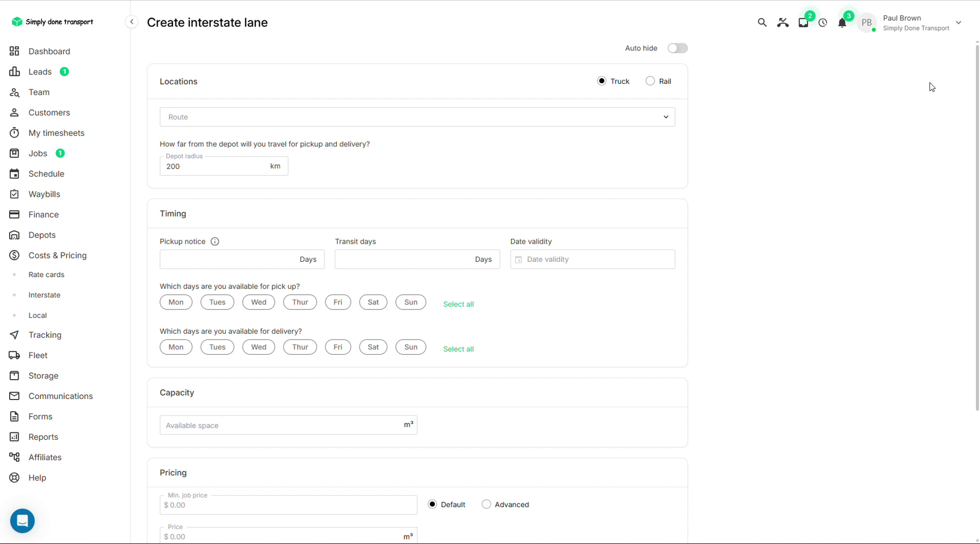980x544 pixels.
Task: Click the Available space input field
Action: 289,425
